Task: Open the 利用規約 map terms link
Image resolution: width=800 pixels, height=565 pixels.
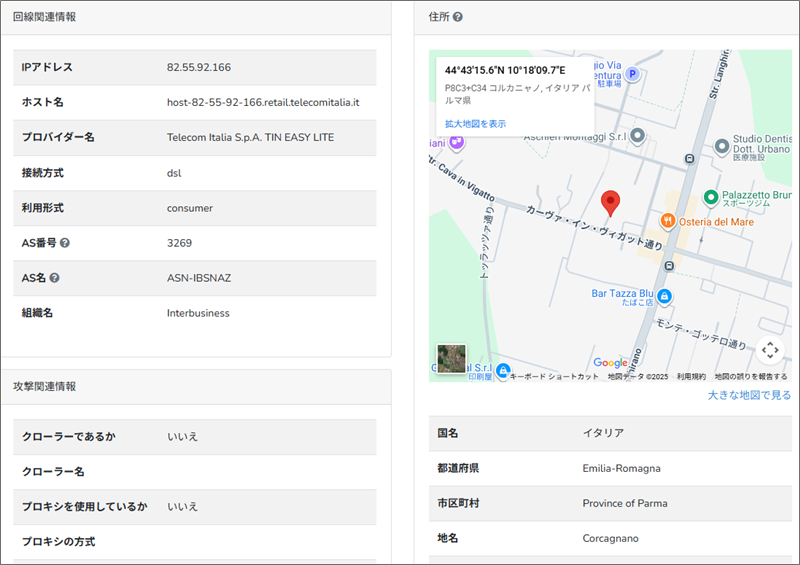Action: [691, 377]
